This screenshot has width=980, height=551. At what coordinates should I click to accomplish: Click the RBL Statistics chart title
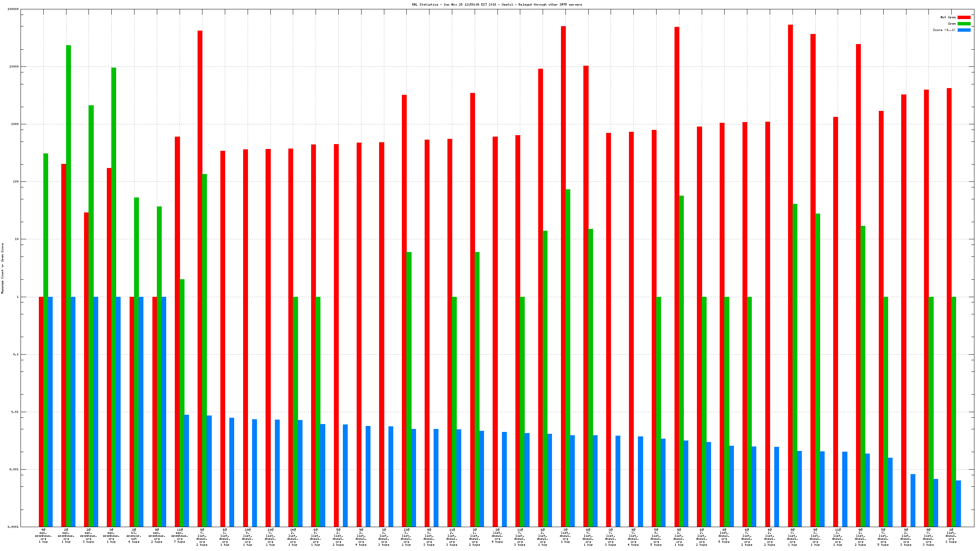pyautogui.click(x=496, y=5)
